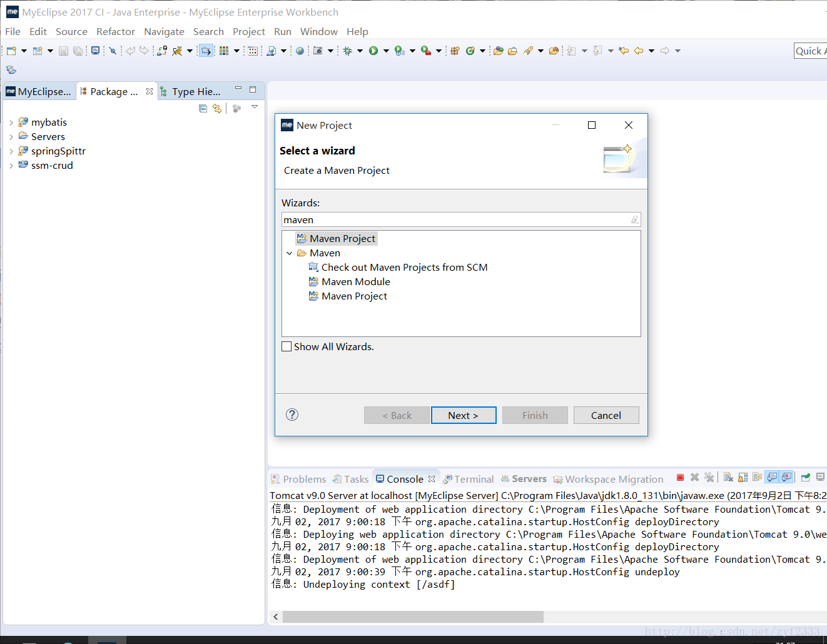This screenshot has width=827, height=644.
Task: Open the web browser globe icon
Action: [300, 51]
